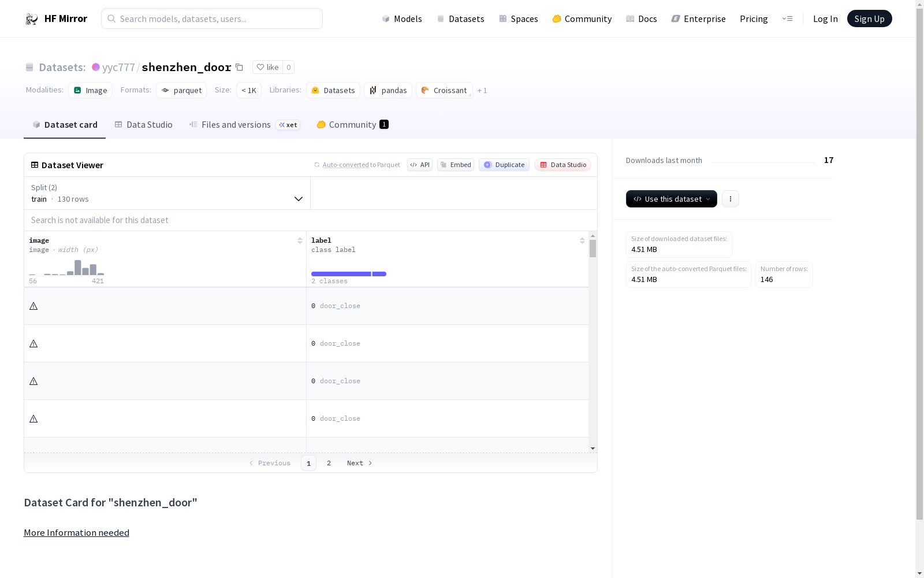This screenshot has height=578, width=924.
Task: Go to page 2 of viewer
Action: pos(329,463)
